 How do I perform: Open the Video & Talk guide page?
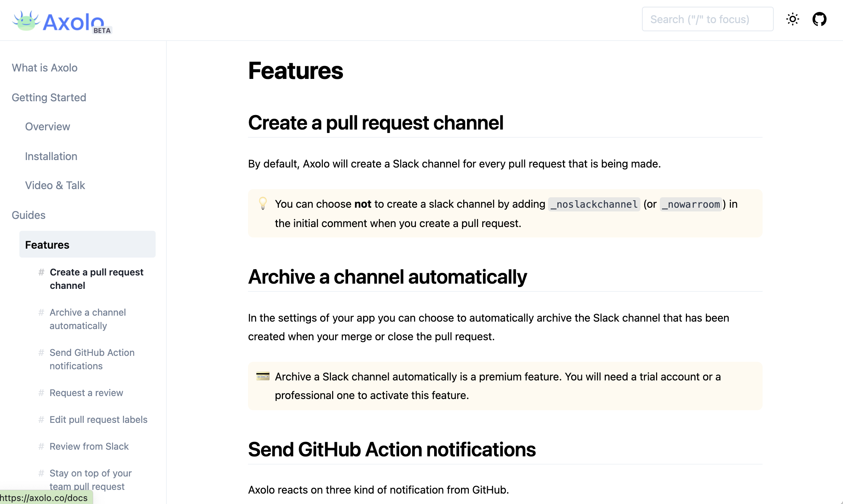pyautogui.click(x=55, y=185)
